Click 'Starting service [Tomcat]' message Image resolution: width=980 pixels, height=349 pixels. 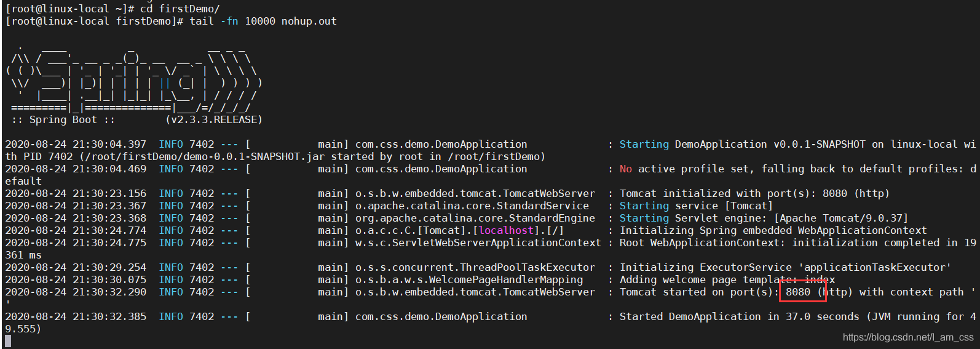696,206
